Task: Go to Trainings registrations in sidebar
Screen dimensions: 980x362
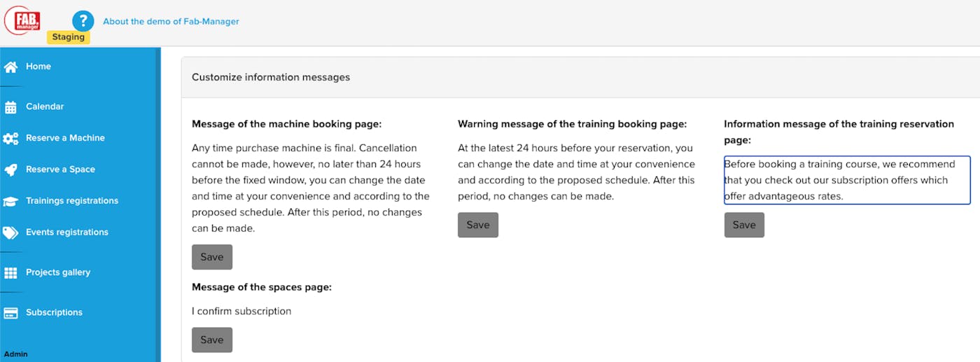Action: [72, 201]
